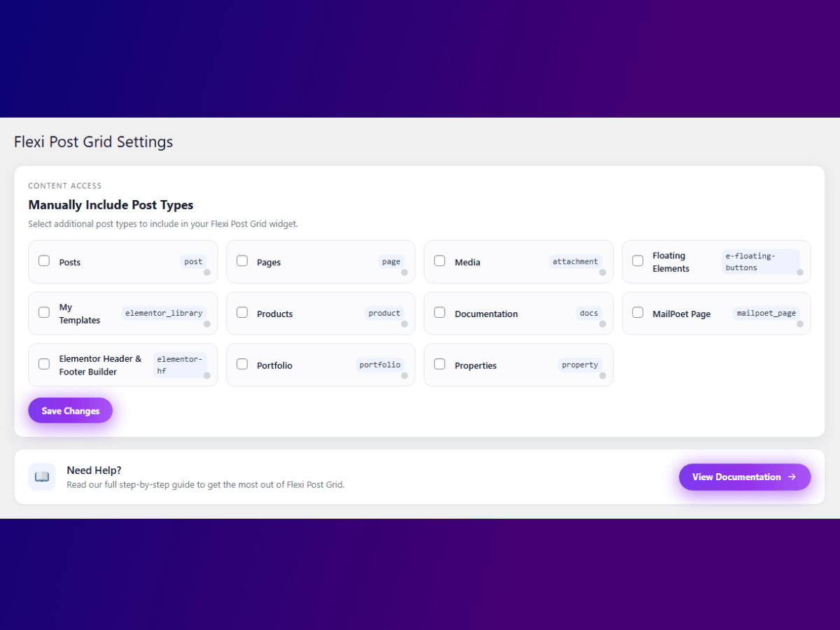Check Elementor Header & Footer Builder checkbox
Viewport: 840px width, 630px height.
click(x=44, y=364)
